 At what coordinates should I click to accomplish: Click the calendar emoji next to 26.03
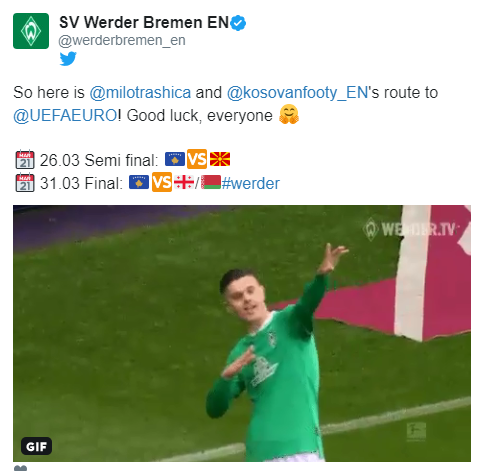pos(25,159)
